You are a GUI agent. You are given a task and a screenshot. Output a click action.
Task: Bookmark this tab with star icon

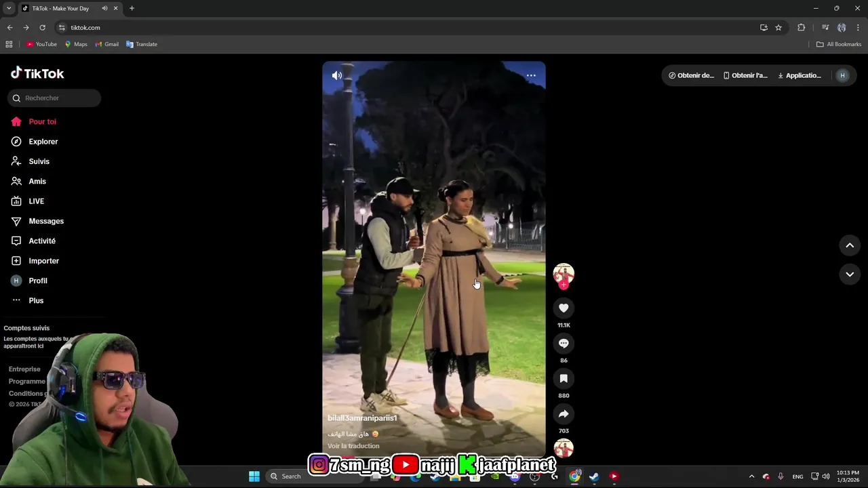coord(778,28)
